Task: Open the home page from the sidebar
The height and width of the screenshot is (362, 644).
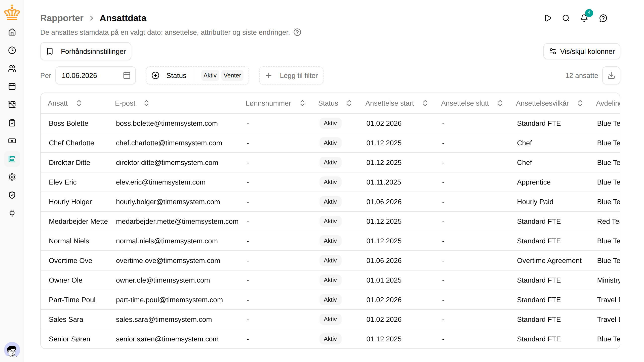Action: tap(12, 32)
